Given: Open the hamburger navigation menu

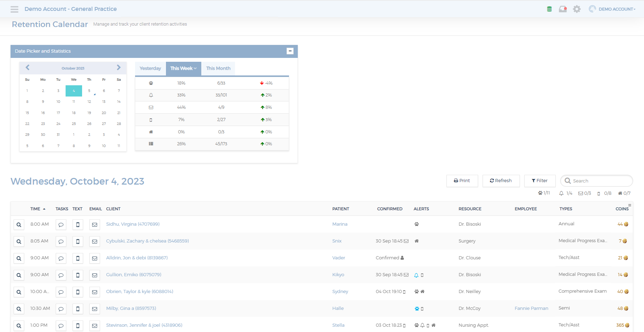Looking at the screenshot, I should click(x=14, y=9).
